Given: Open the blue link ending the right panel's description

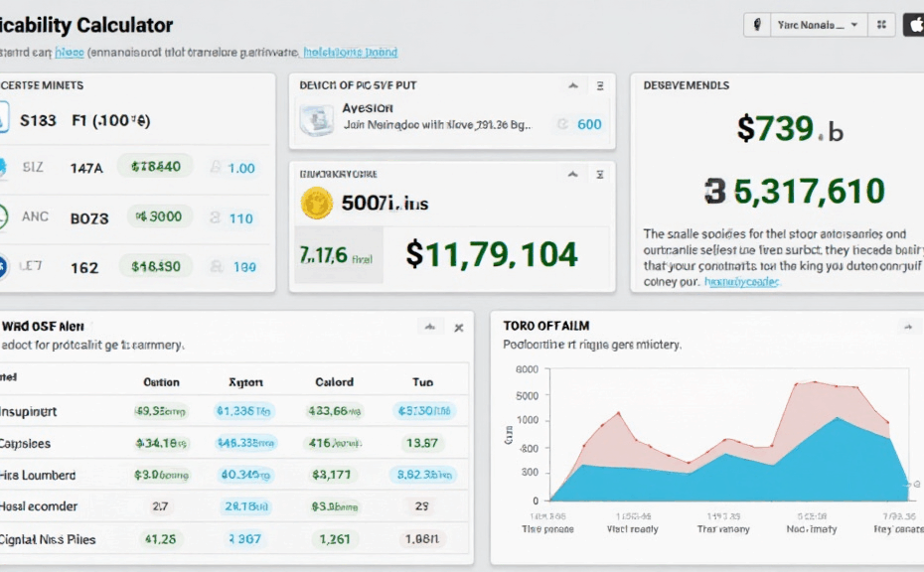Looking at the screenshot, I should (742, 282).
